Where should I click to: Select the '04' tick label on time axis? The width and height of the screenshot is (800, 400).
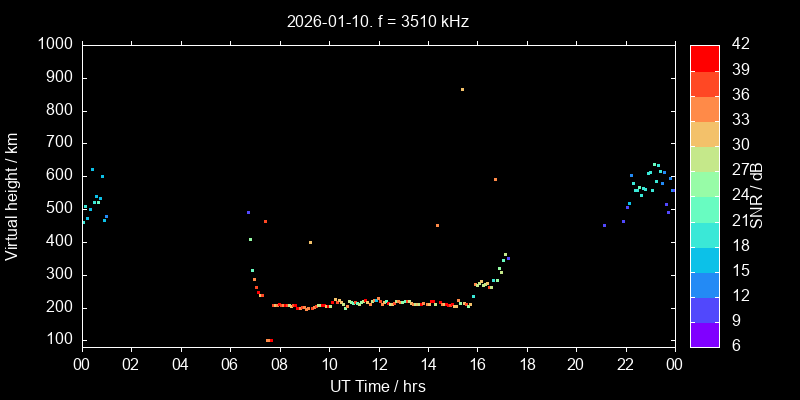pos(180,363)
